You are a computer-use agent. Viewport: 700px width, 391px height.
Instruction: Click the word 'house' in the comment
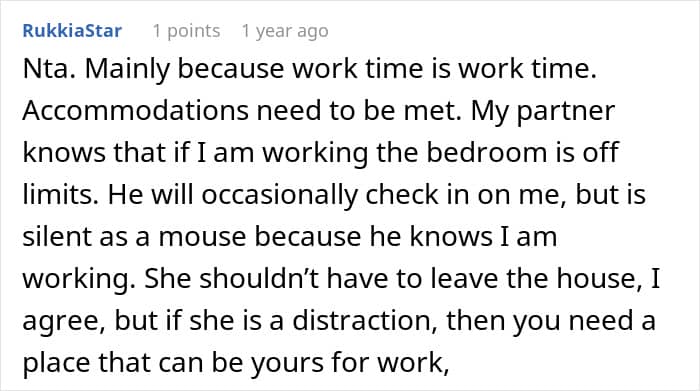coord(593,278)
